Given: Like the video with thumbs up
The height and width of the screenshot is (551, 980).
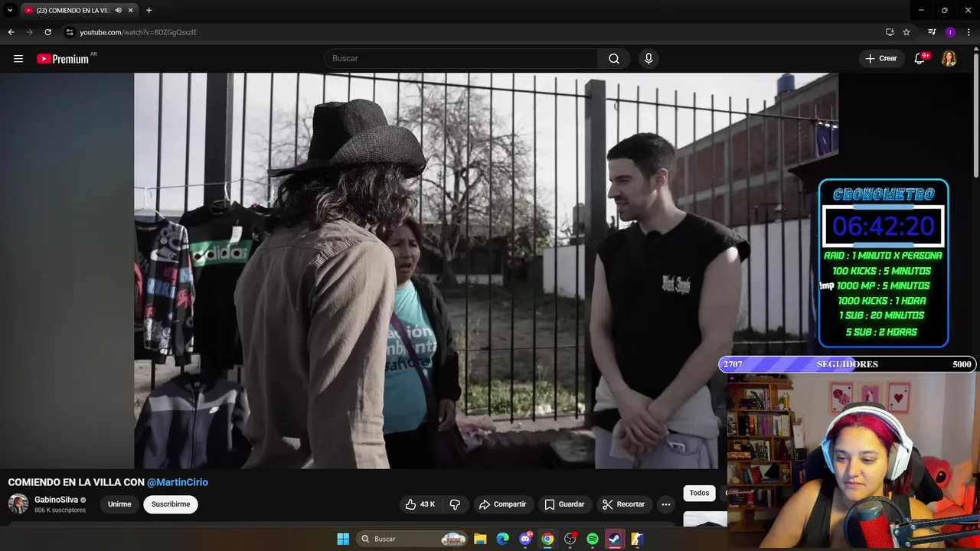Looking at the screenshot, I should click(420, 504).
